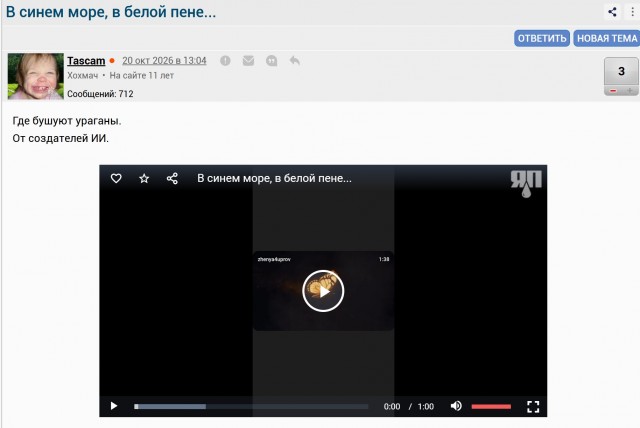Click the НОВАЯ ТЕМА button
The width and height of the screenshot is (640, 428).
pos(607,38)
